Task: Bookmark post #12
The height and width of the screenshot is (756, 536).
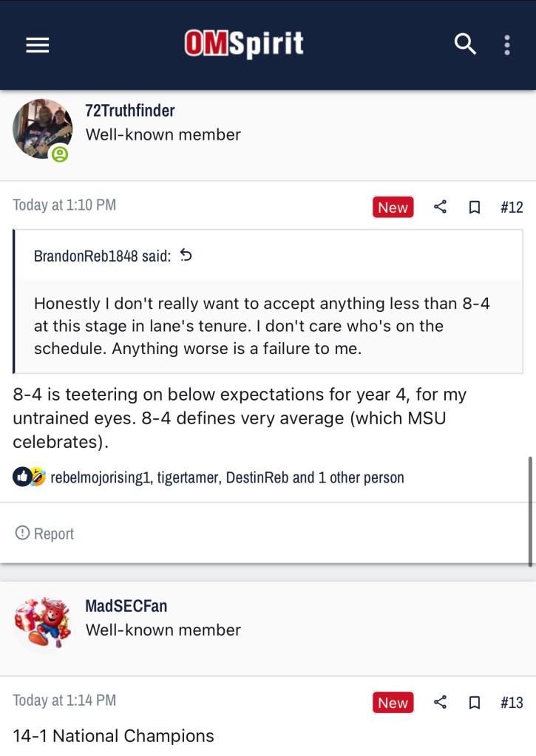Action: [x=475, y=207]
